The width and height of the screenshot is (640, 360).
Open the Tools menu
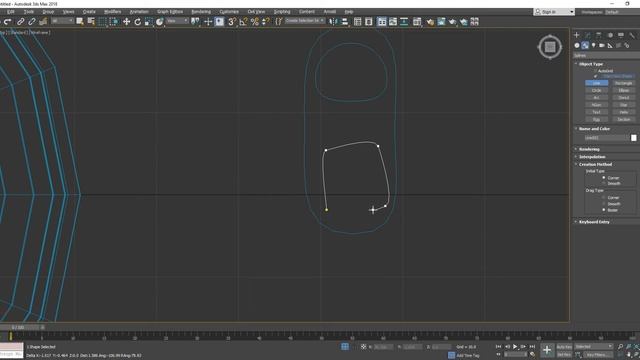pos(29,12)
